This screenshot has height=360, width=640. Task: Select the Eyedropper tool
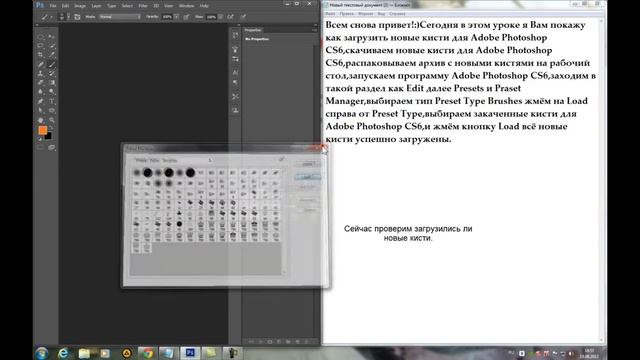(x=52, y=55)
